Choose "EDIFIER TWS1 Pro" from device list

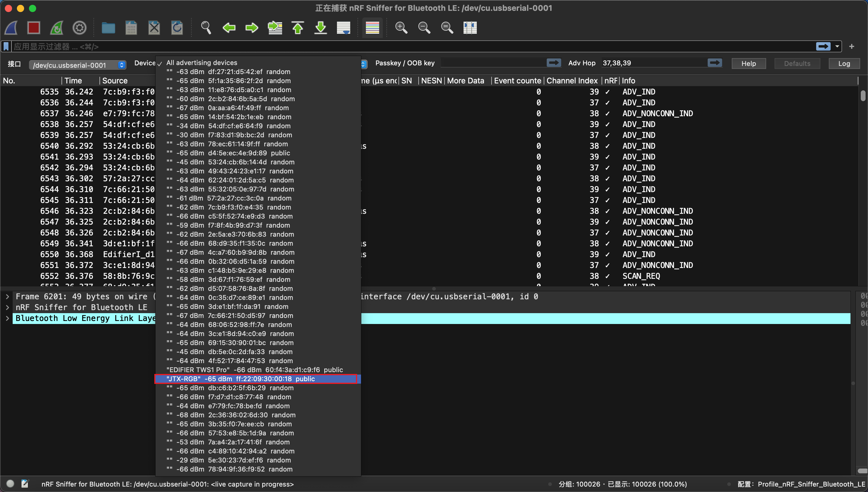click(258, 370)
